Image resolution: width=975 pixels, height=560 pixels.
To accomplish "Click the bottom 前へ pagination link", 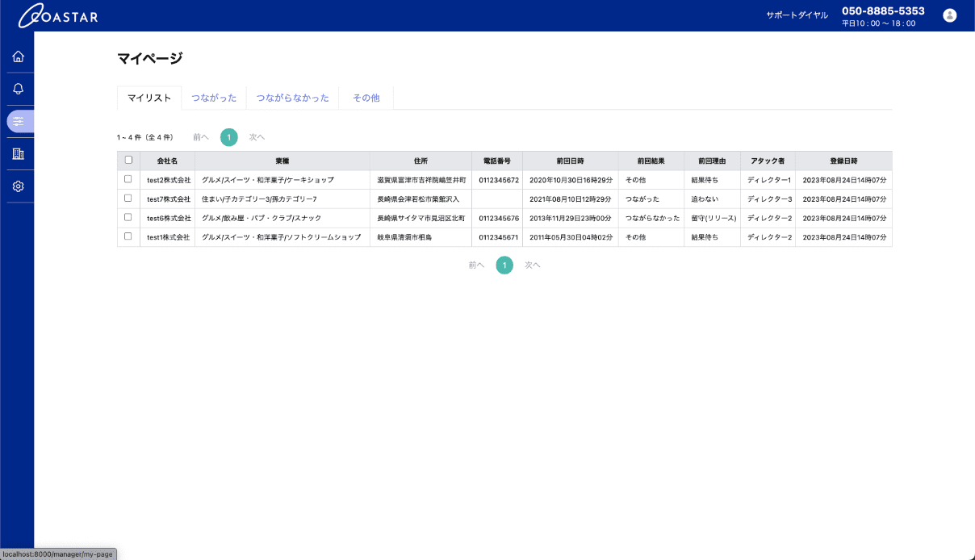I will click(x=476, y=265).
